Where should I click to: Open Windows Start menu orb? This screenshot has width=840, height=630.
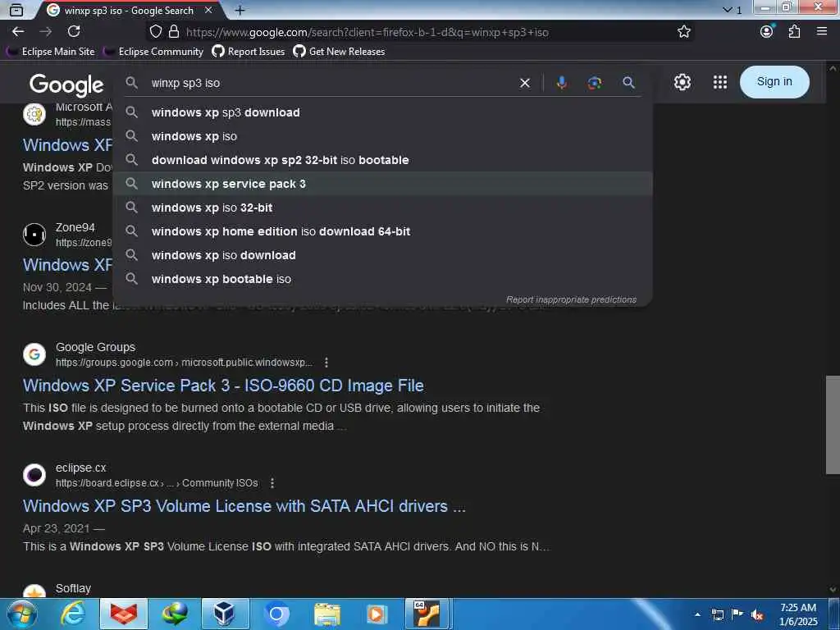pyautogui.click(x=21, y=614)
